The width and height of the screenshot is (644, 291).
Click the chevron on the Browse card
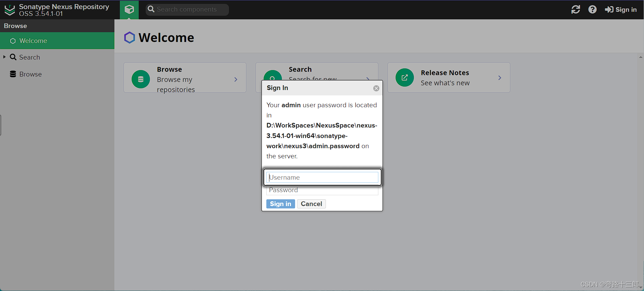236,80
